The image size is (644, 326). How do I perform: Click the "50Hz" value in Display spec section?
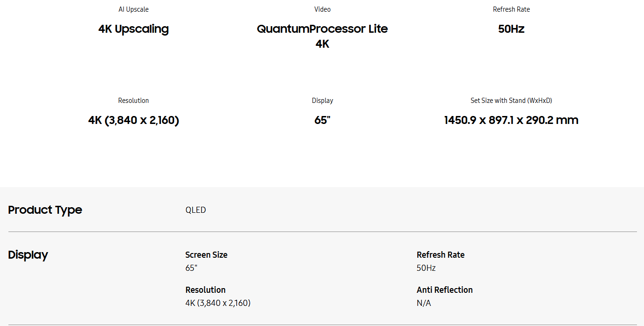[426, 268]
